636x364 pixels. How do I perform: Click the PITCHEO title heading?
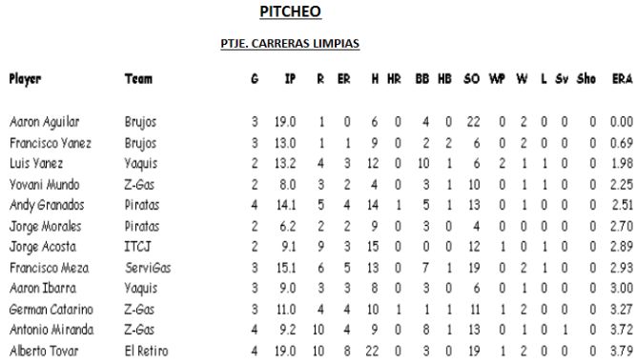pos(291,11)
